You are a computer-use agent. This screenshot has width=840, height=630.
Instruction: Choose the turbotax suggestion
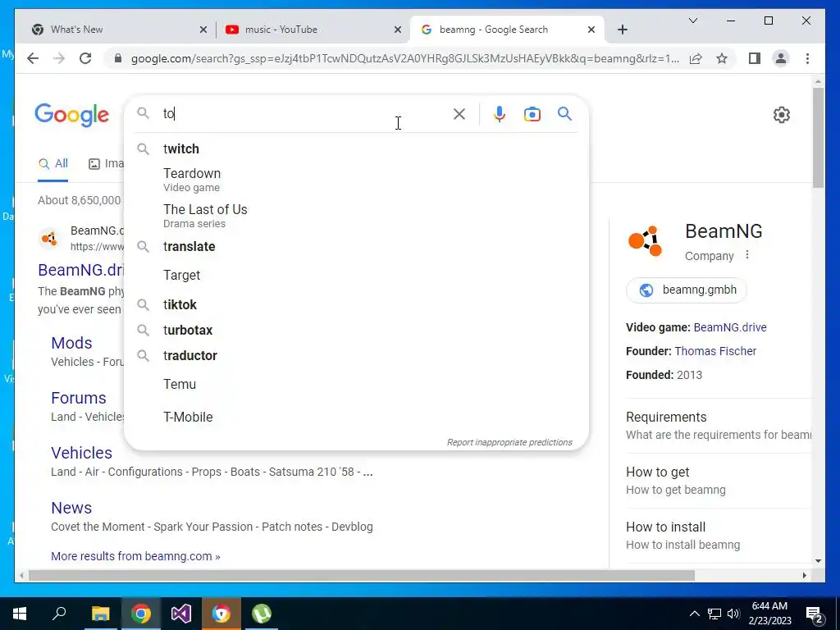pos(356,330)
